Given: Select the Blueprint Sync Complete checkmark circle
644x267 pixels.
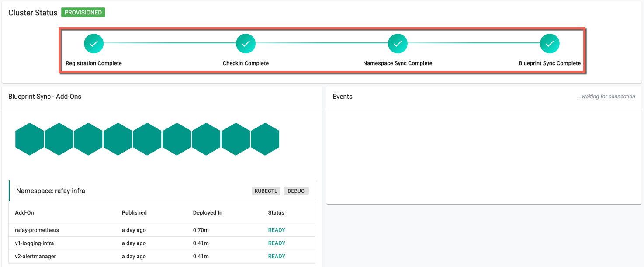Looking at the screenshot, I should [550, 44].
